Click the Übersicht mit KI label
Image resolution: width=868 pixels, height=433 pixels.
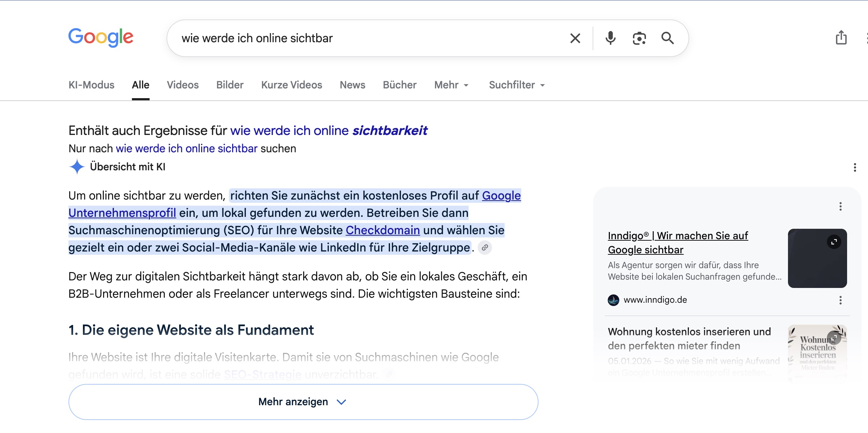tap(128, 167)
